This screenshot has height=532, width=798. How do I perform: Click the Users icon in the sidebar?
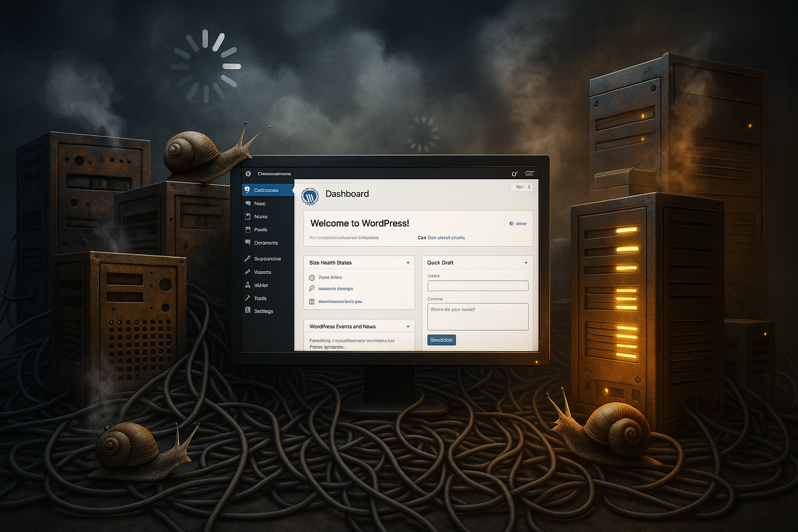[x=248, y=285]
